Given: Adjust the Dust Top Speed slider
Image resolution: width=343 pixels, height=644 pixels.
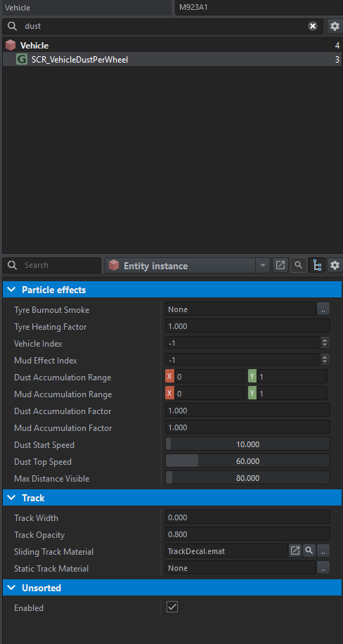Looking at the screenshot, I should (x=247, y=461).
